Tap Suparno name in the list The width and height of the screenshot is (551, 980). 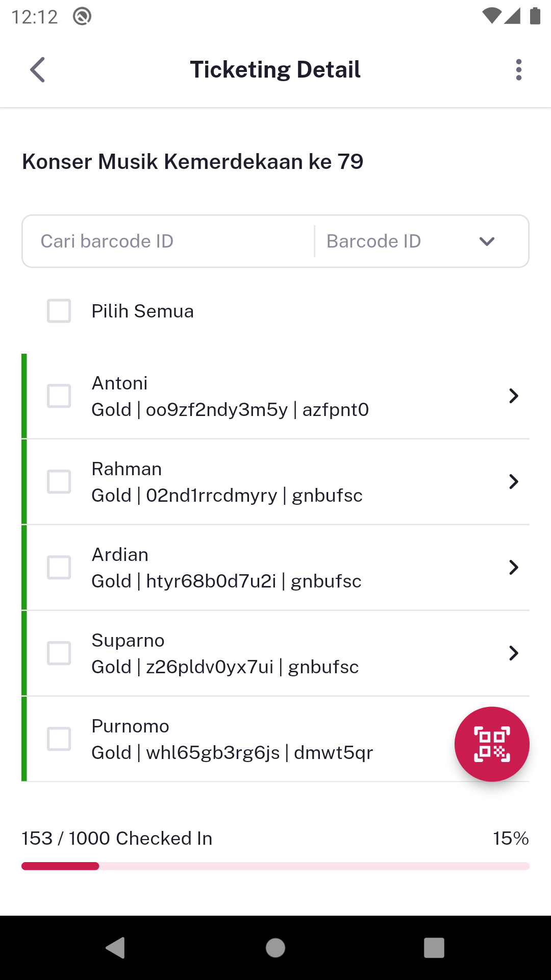coord(128,640)
